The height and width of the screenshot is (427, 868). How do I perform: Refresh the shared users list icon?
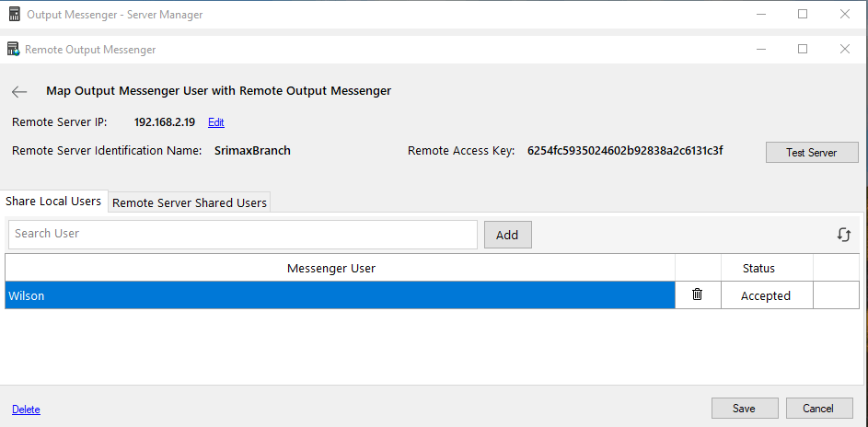pyautogui.click(x=844, y=235)
